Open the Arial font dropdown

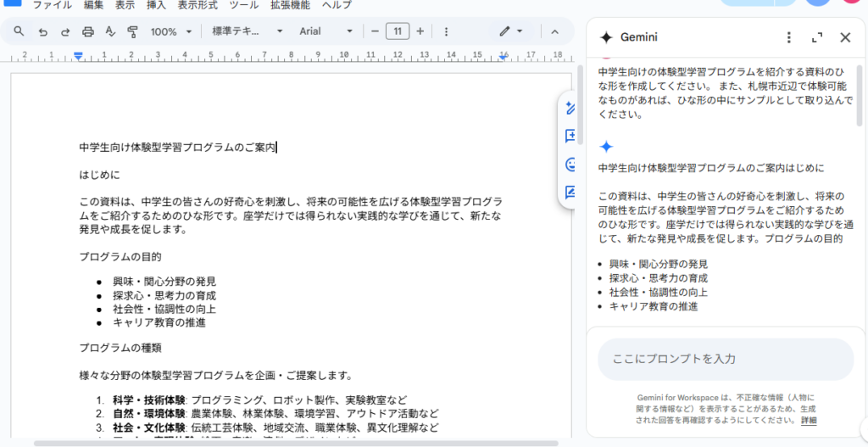coord(325,31)
